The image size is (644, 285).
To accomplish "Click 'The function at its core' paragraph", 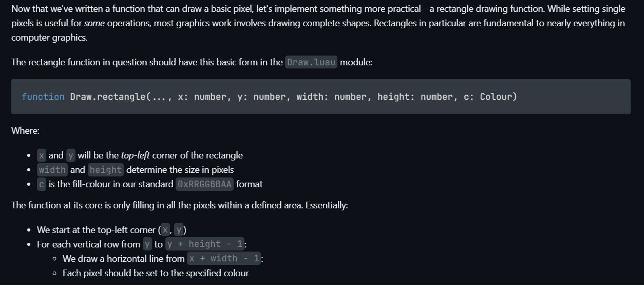I will [x=179, y=205].
